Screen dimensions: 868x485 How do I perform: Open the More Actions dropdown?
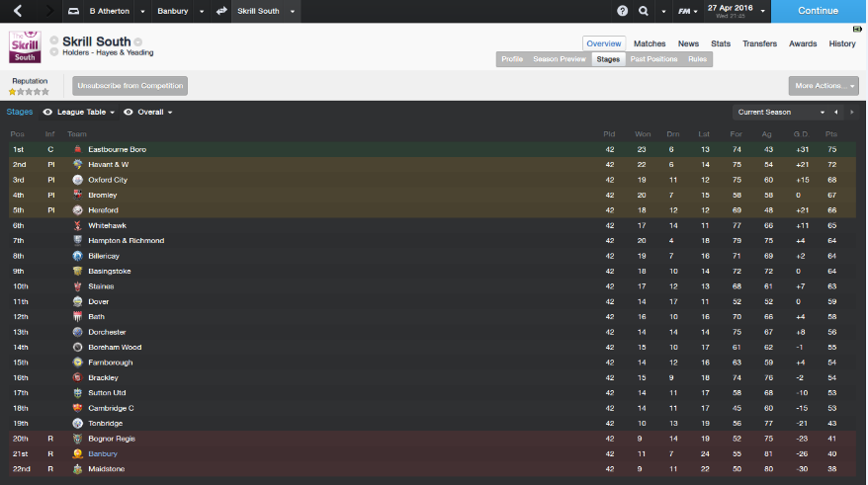(x=824, y=86)
